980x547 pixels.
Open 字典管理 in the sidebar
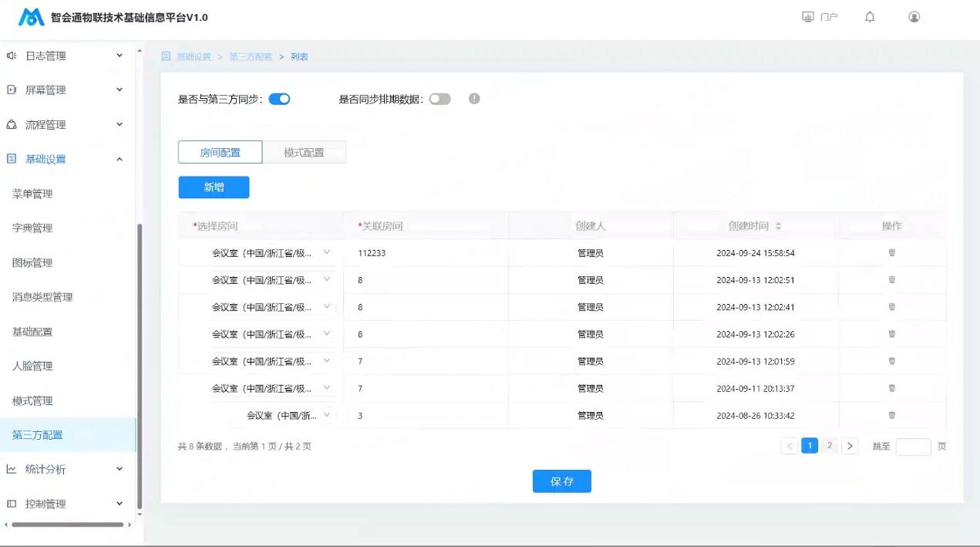(x=32, y=228)
